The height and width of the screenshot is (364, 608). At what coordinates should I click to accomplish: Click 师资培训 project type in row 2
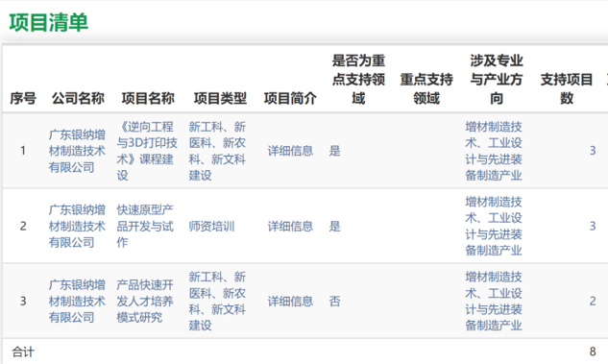211,226
